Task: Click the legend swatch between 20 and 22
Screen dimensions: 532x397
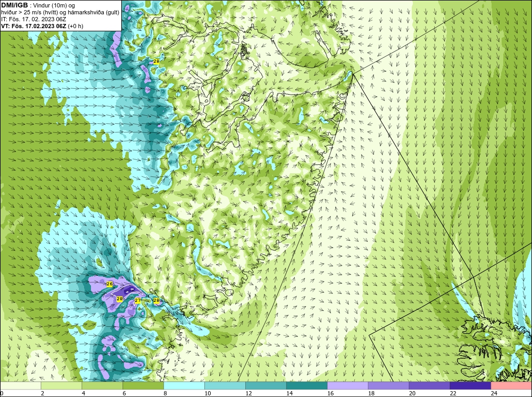Action: click(x=429, y=386)
